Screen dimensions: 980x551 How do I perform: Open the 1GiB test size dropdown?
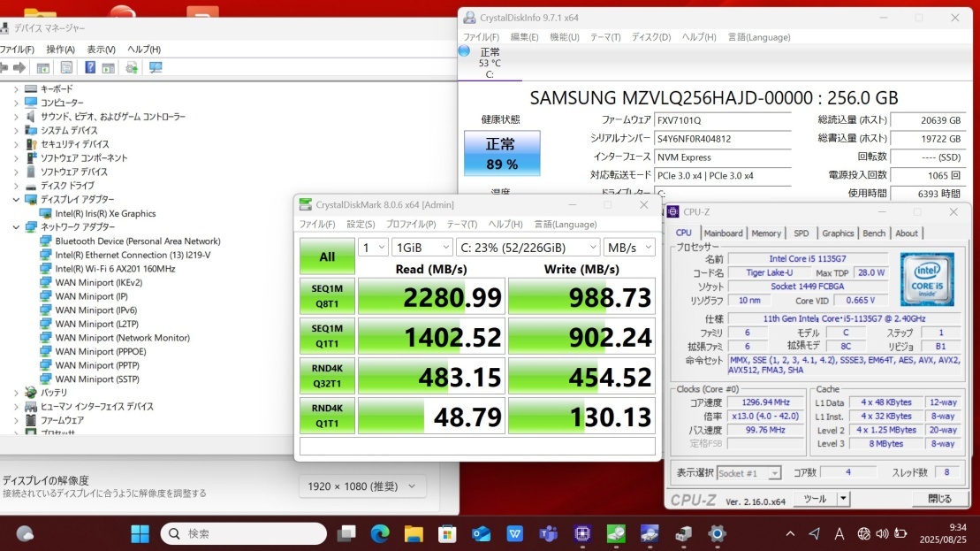click(422, 248)
